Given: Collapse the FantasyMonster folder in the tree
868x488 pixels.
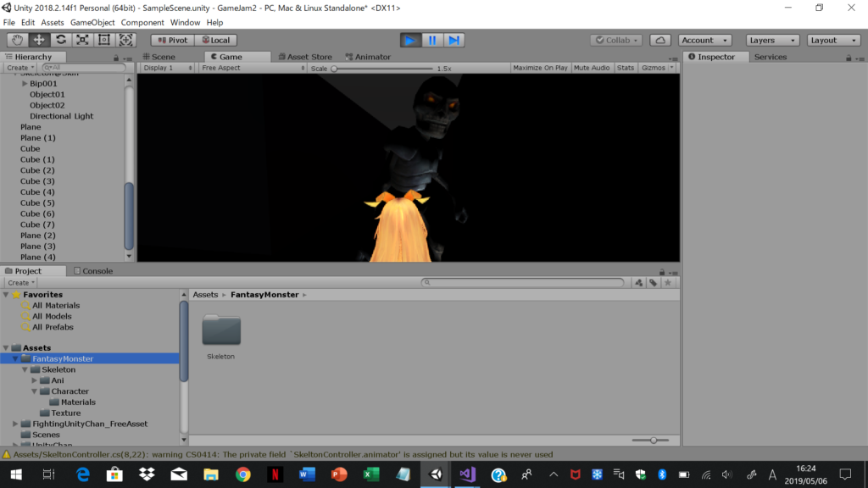Looking at the screenshot, I should click(x=15, y=359).
